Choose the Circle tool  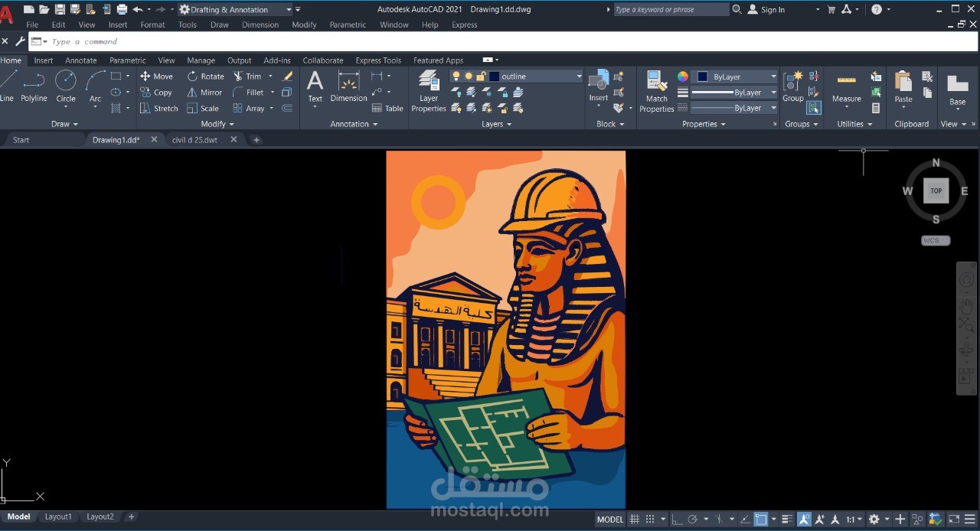click(66, 86)
